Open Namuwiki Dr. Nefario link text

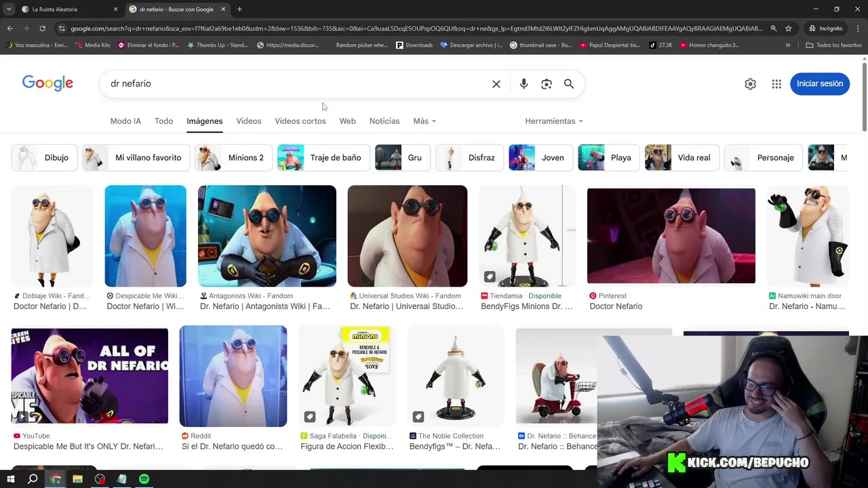[x=807, y=306]
